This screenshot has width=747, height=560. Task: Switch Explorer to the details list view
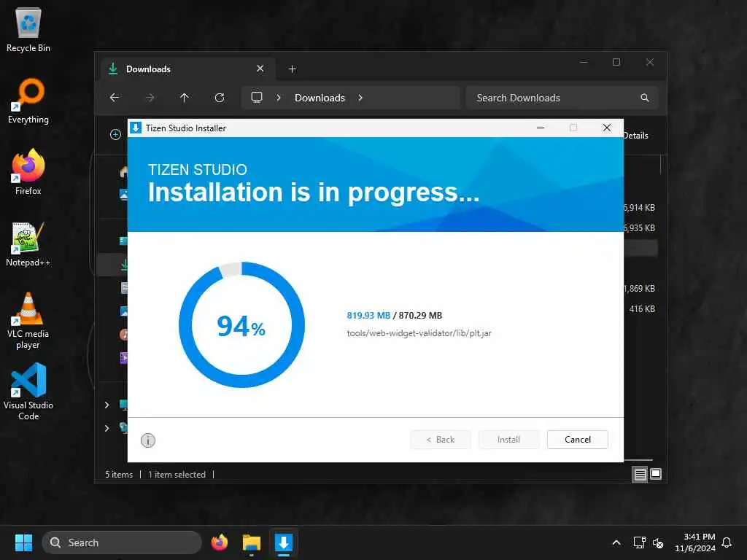[640, 474]
